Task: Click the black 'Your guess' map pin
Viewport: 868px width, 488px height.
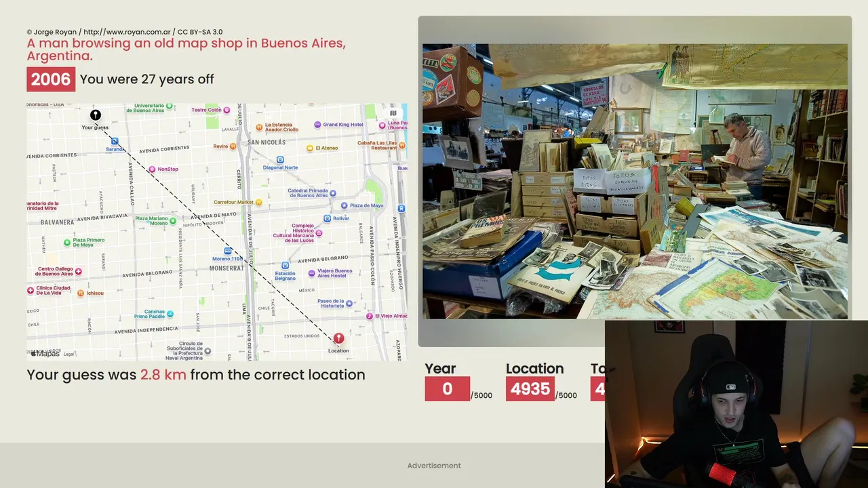Action: (96, 115)
